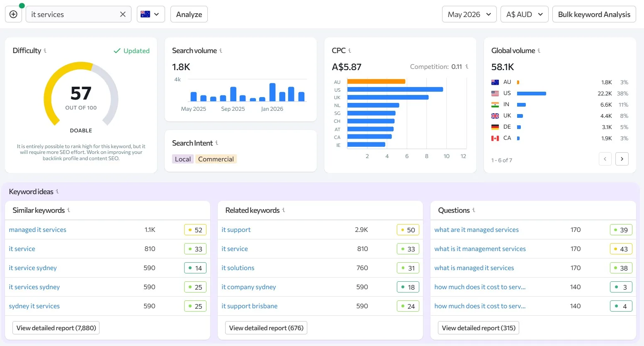
Task: Click the 58.1K global volume figure
Action: point(503,67)
